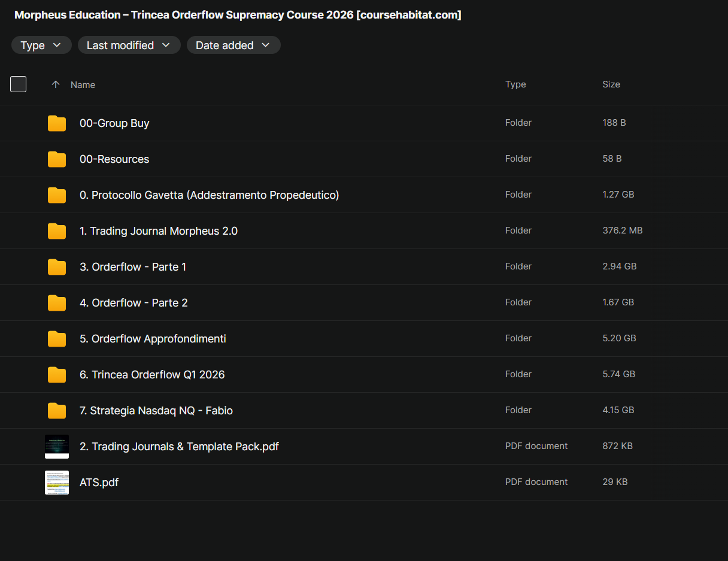
Task: Click the Type column header
Action: coord(515,84)
